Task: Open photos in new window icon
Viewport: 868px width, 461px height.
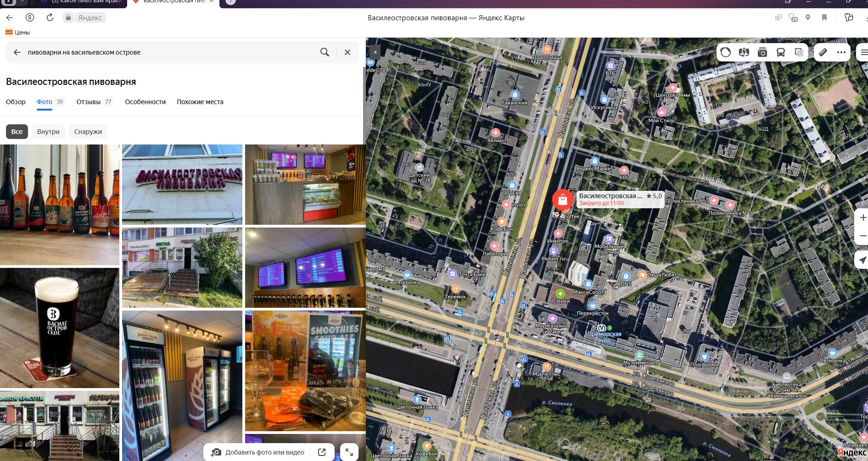Action: (322, 452)
